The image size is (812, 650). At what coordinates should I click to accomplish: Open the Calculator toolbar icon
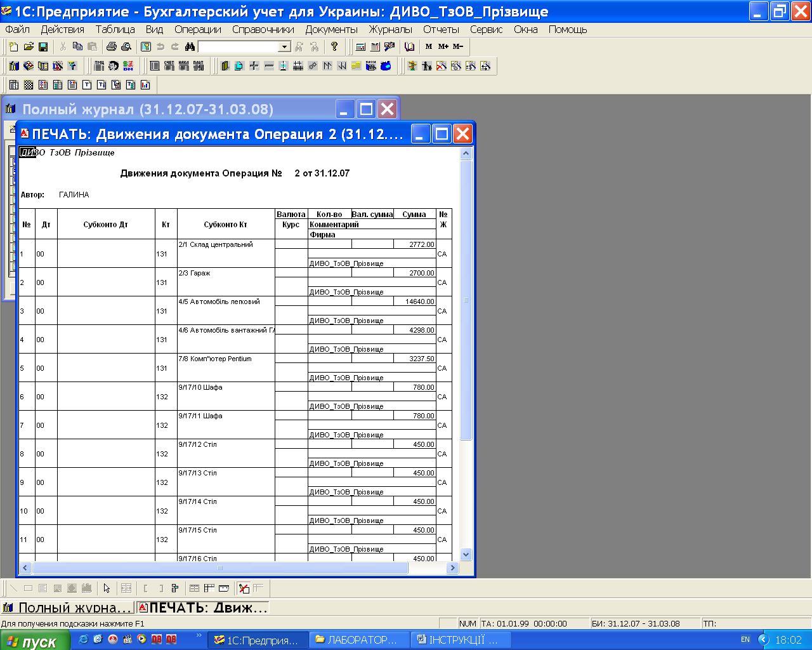pyautogui.click(x=360, y=46)
